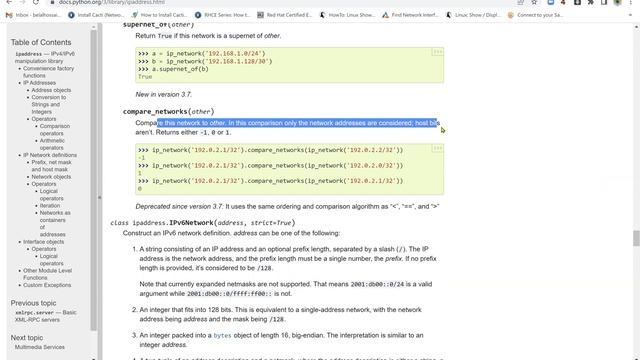Jump to IP Addresses section
Image resolution: width=640 pixels, height=360 pixels.
[x=39, y=83]
